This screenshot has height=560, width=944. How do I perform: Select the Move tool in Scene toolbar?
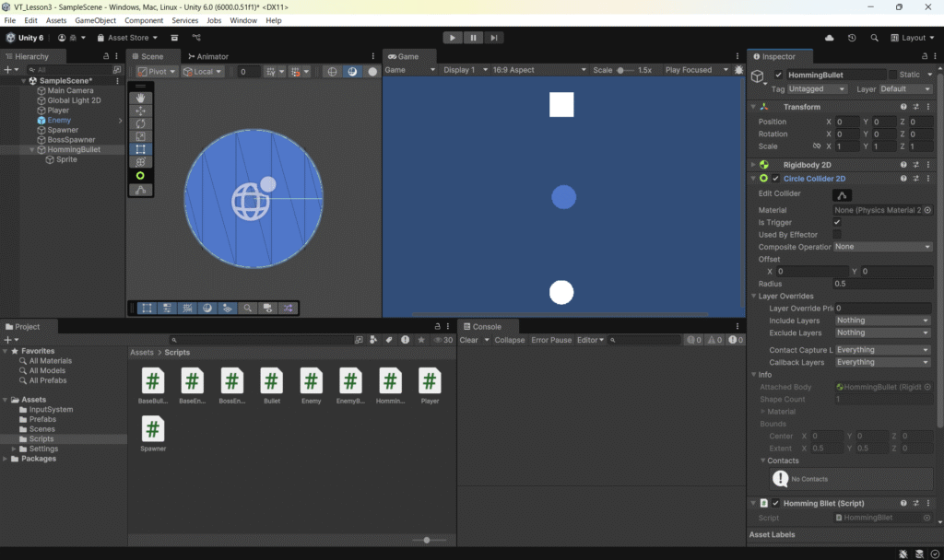(x=140, y=111)
